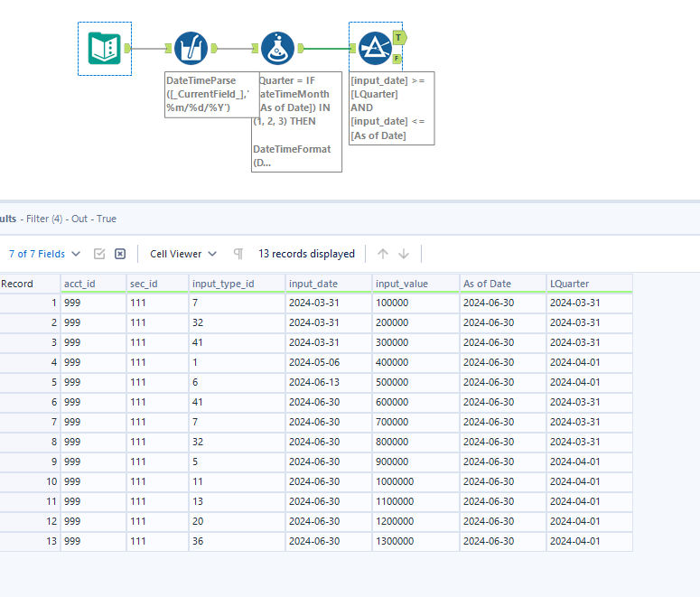Click the Filter tool's False output anchor
Screen dimensions: 700x597
(x=397, y=58)
